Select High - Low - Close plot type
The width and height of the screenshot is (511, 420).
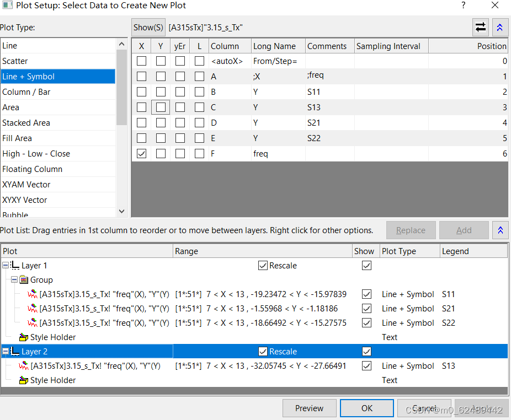pyautogui.click(x=58, y=153)
